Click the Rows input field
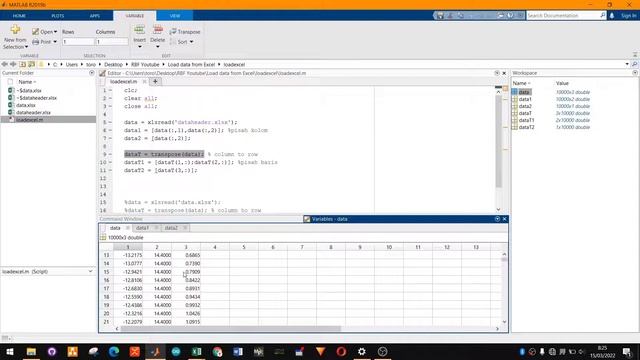 tap(78, 42)
